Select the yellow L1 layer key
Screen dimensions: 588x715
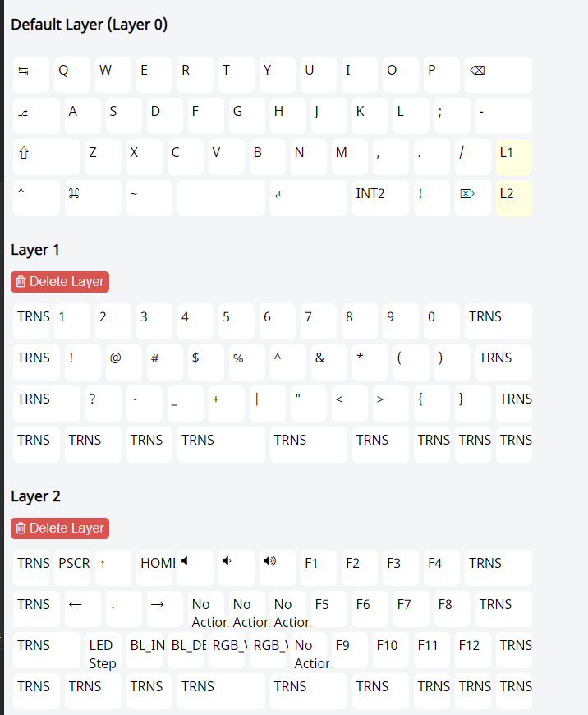coord(514,157)
